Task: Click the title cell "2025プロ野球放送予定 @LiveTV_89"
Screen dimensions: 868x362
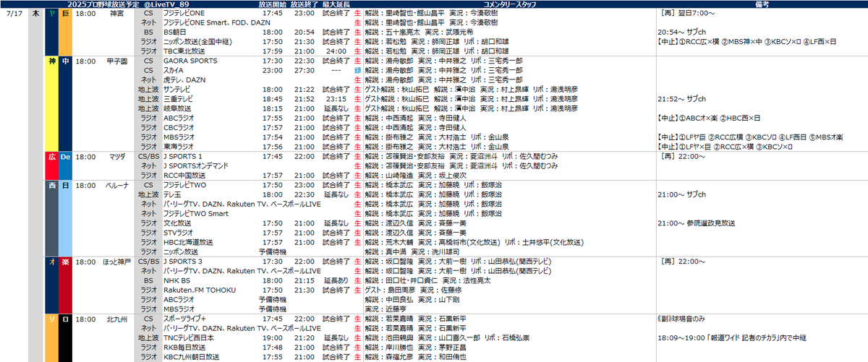Action: (x=127, y=4)
